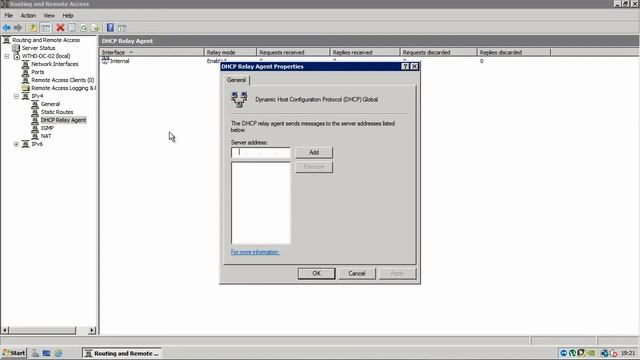Screen dimensions: 640x360
Task: Click the disabled Remove button
Action: tap(314, 167)
